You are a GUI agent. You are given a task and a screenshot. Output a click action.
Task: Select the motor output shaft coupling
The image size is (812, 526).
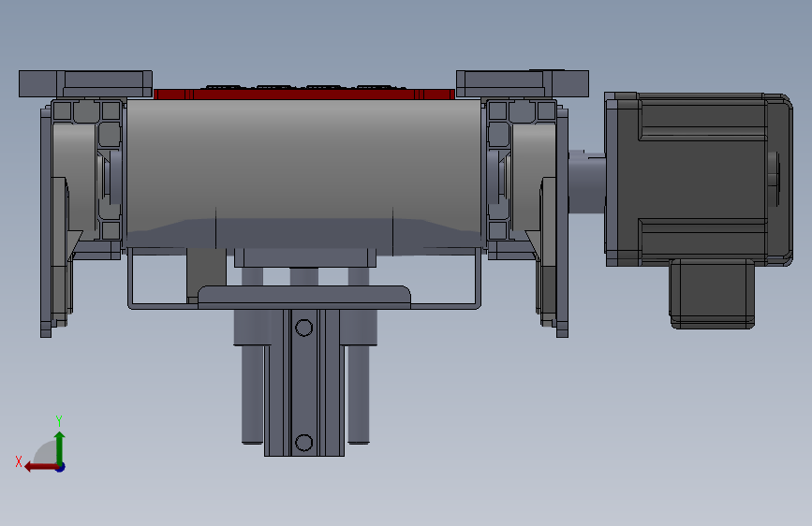coord(586,181)
